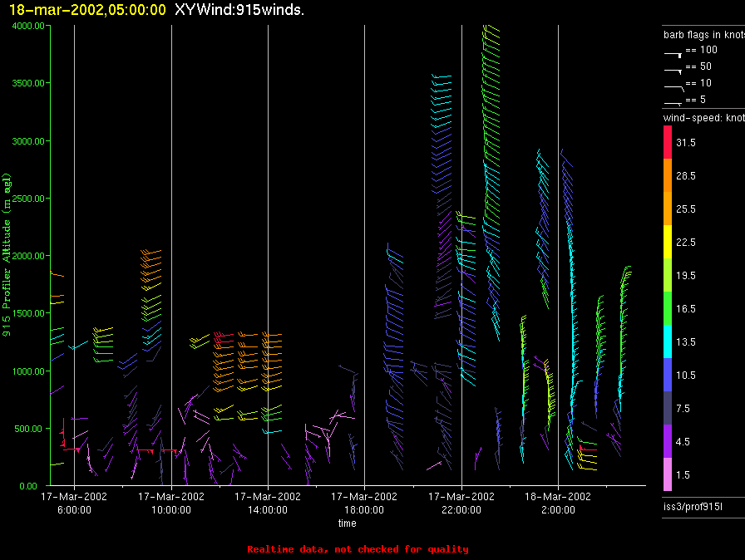
Task: Click the 4000.00 altitude axis label
Action: coord(27,26)
